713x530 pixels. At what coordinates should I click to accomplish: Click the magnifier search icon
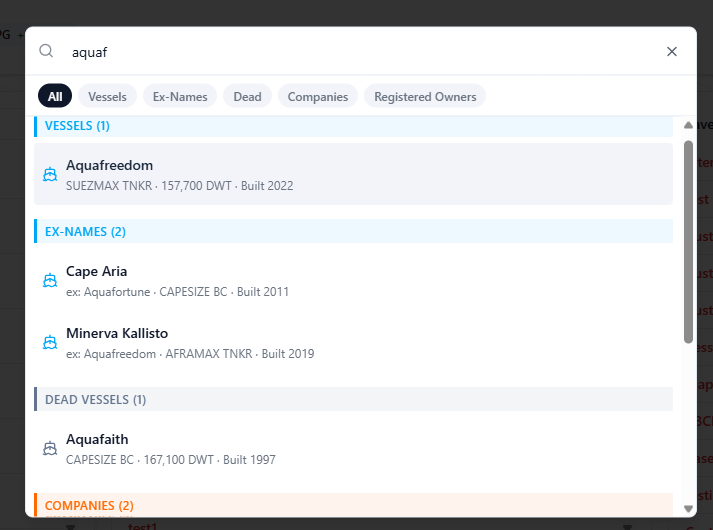(46, 51)
